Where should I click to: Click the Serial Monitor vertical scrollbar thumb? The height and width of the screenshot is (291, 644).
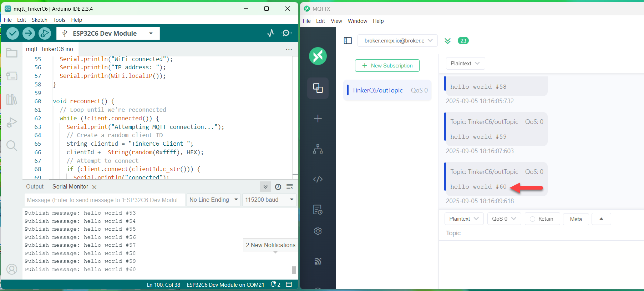(294, 270)
